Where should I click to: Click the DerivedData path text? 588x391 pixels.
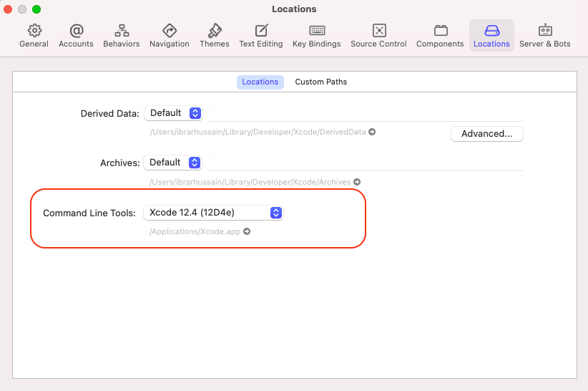pyautogui.click(x=258, y=132)
